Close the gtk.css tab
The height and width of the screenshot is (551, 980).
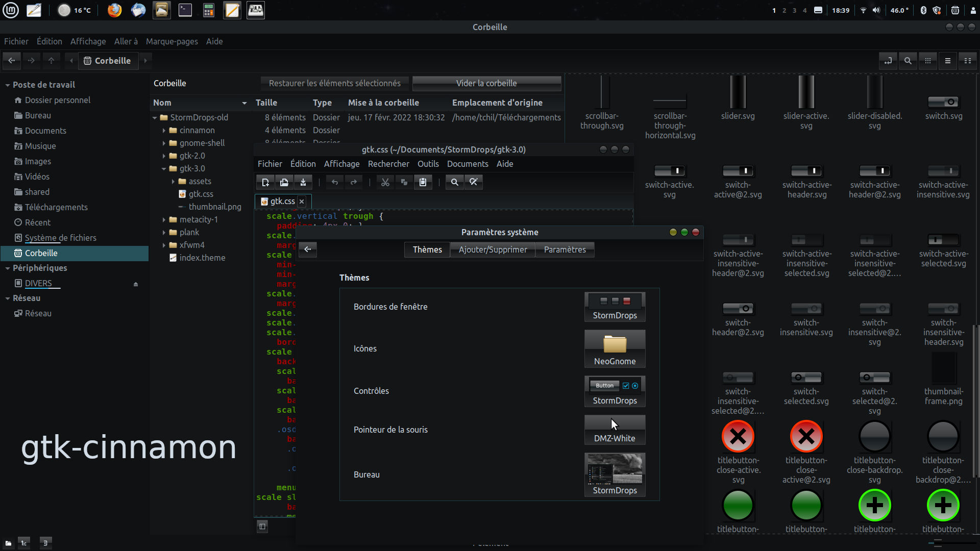click(302, 202)
